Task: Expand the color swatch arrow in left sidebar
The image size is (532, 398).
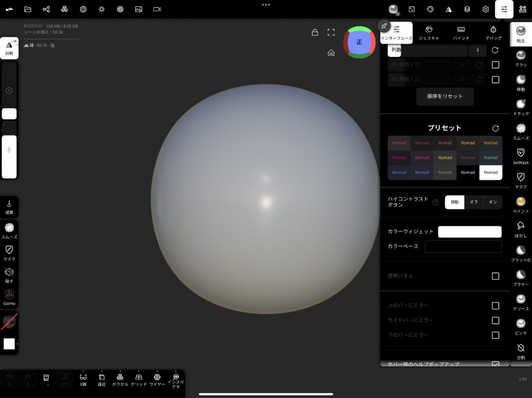Action: click(18, 344)
